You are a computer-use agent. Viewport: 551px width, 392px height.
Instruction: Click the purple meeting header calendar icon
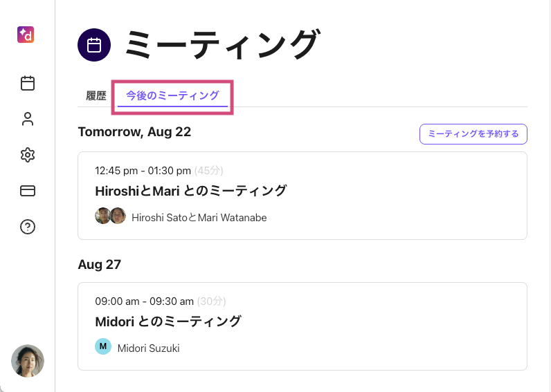(x=94, y=45)
